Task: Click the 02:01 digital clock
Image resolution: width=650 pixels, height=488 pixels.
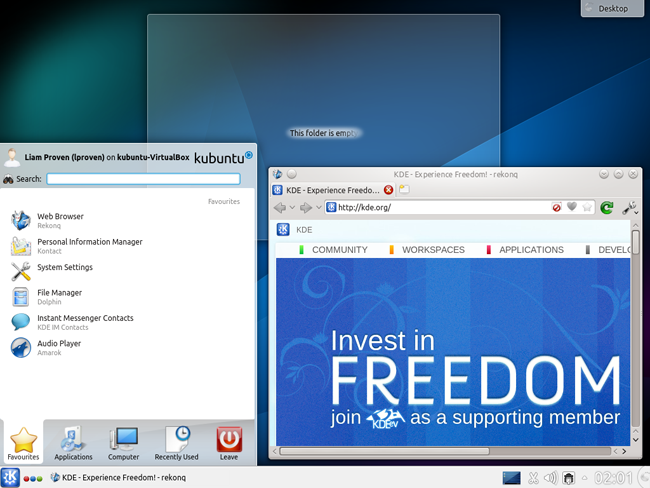Action: point(613,478)
